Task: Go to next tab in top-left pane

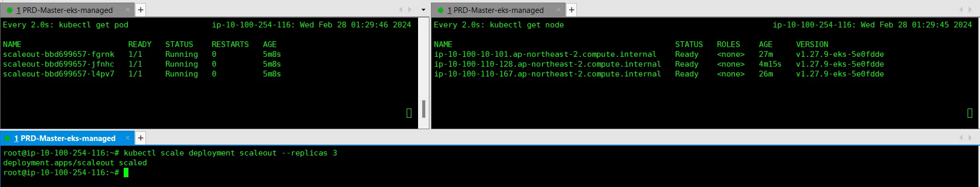Action: (x=410, y=10)
